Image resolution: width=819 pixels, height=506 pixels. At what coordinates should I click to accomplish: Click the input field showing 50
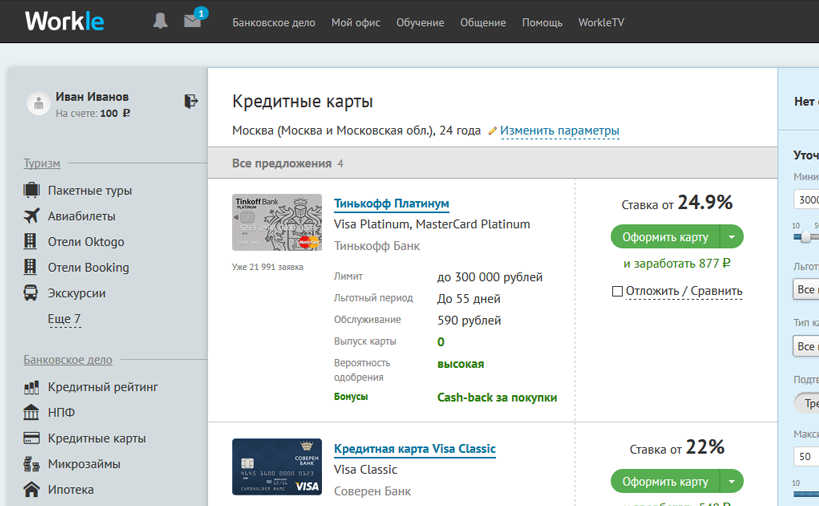click(x=806, y=457)
